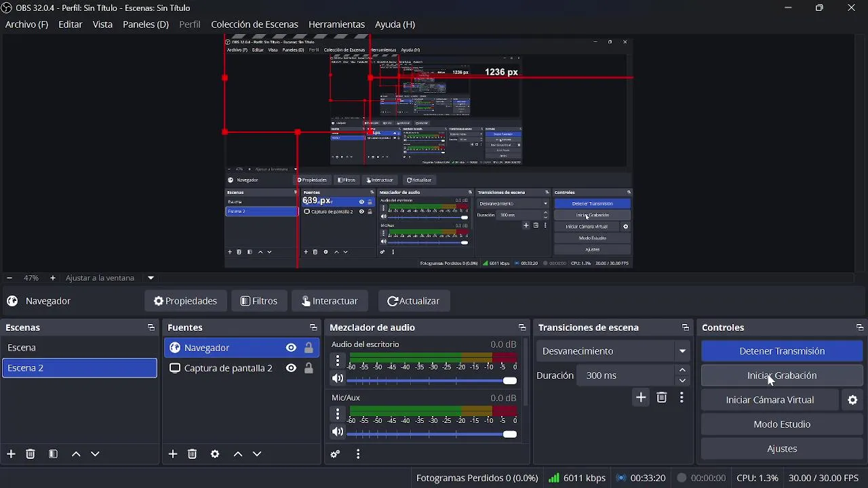Image resolution: width=868 pixels, height=488 pixels.
Task: Zoom out preview with minus icon
Action: (9, 278)
